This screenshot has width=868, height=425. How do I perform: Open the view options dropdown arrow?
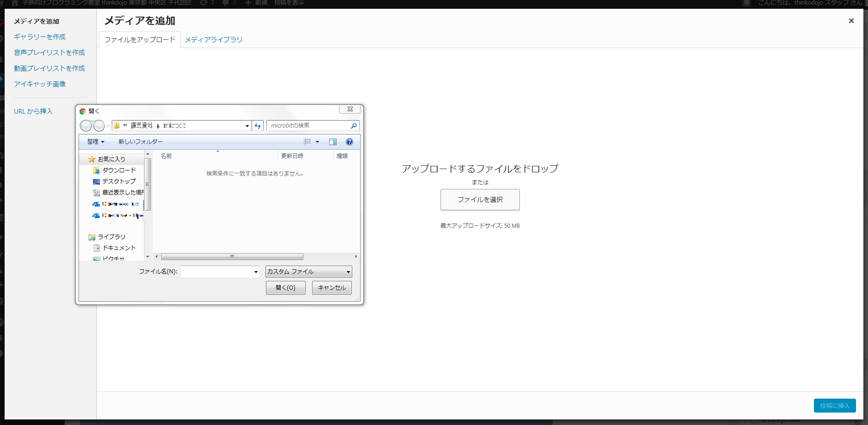click(x=317, y=142)
